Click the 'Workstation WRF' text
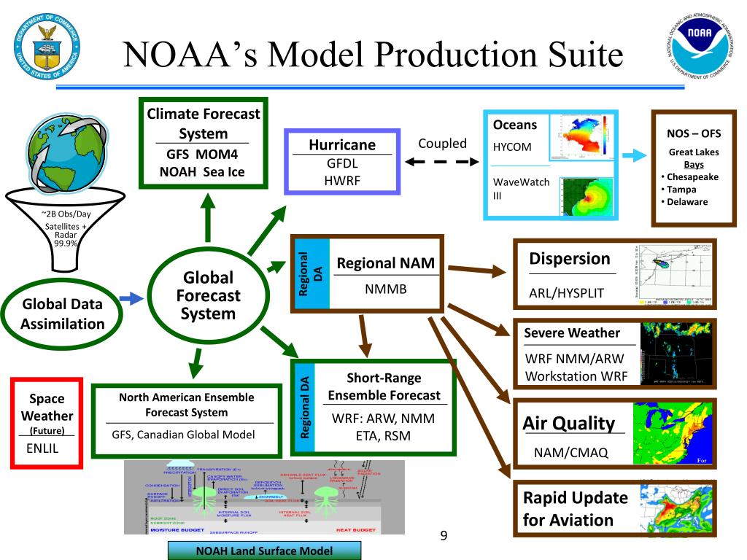This screenshot has width=747, height=560. 576,376
